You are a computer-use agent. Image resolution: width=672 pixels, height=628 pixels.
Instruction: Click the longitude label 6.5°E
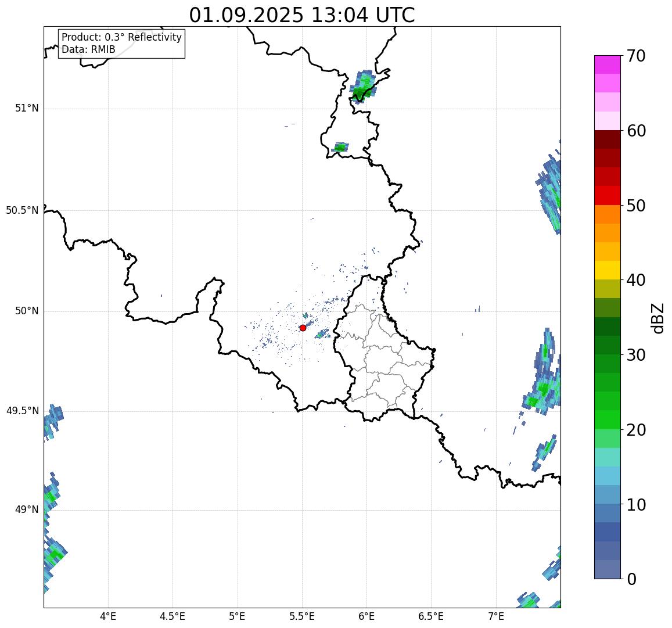click(431, 616)
